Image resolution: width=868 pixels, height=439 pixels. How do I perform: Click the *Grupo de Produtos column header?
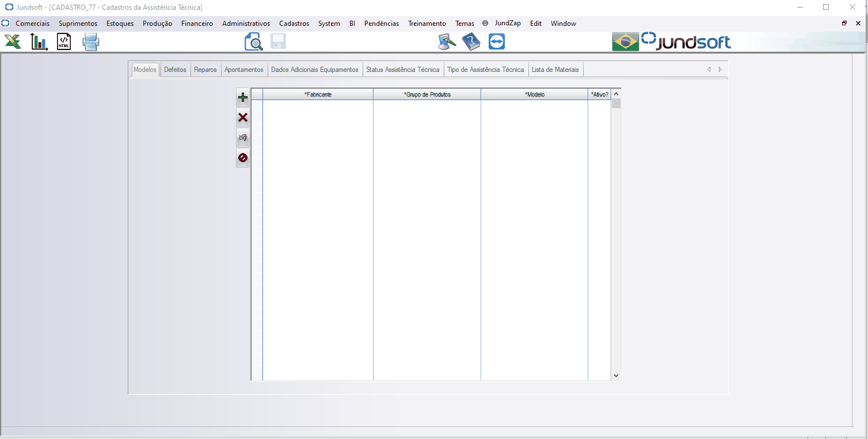pos(427,94)
